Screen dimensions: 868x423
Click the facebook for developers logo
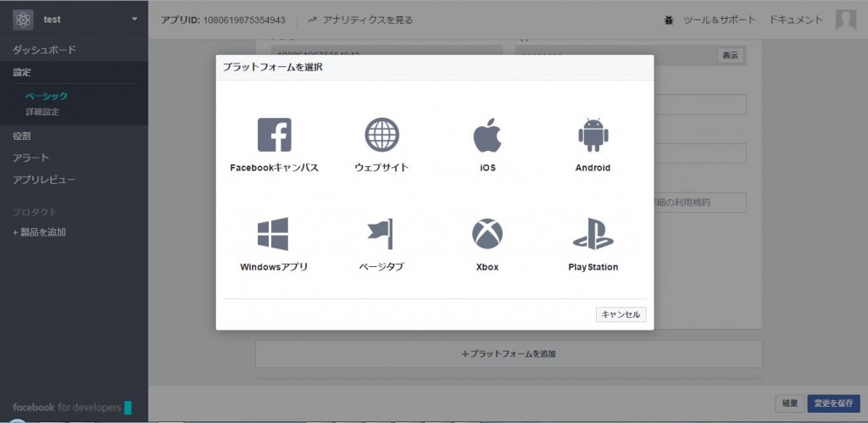coord(72,408)
